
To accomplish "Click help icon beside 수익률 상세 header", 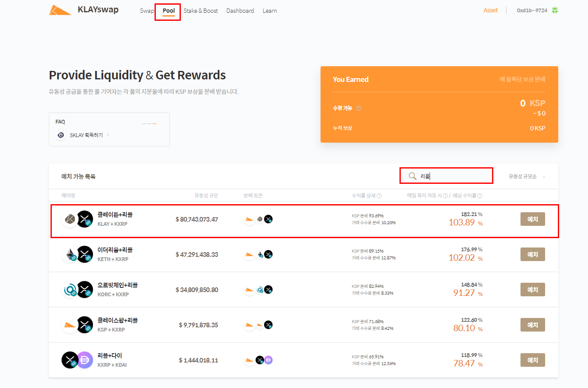I will pos(379,196).
